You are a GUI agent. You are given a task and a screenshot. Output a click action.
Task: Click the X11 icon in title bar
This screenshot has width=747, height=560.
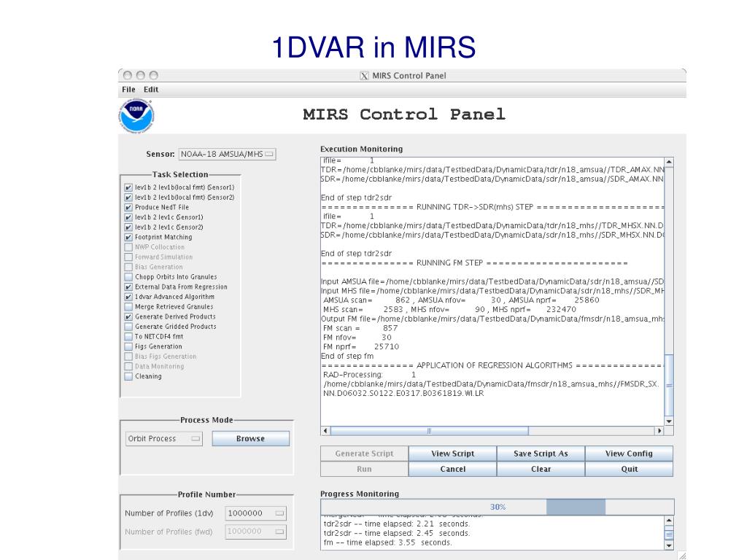click(x=364, y=76)
